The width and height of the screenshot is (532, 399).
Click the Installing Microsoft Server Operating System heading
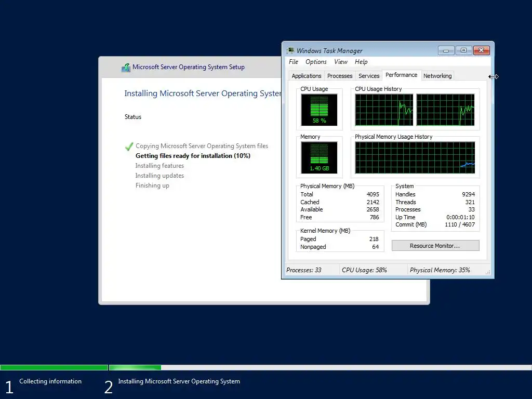(203, 94)
